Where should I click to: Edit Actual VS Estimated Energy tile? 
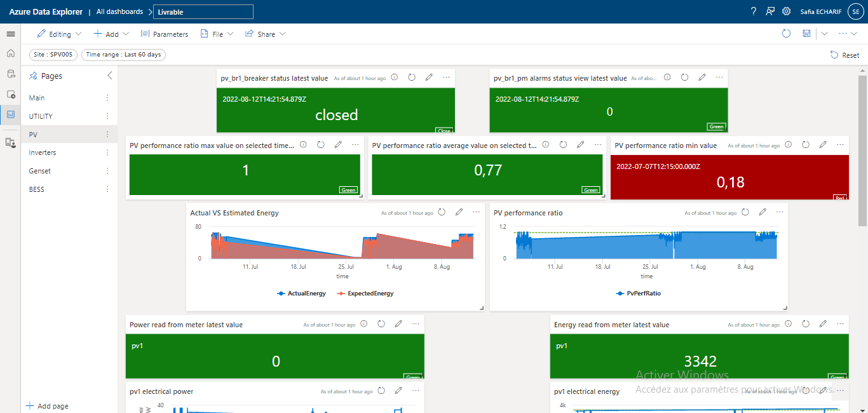pyautogui.click(x=459, y=212)
